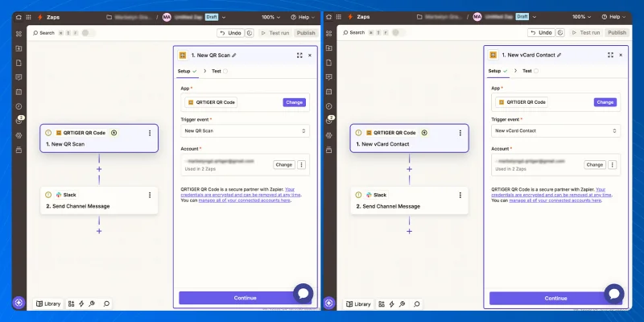This screenshot has height=322, width=644.
Task: Open the New QR Scan trigger event dropdown
Action: [246, 131]
